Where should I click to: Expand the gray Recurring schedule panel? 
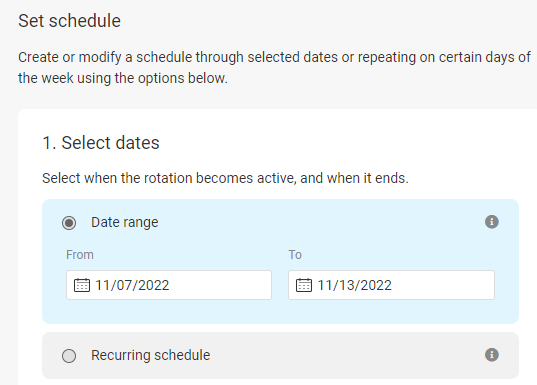pos(280,355)
